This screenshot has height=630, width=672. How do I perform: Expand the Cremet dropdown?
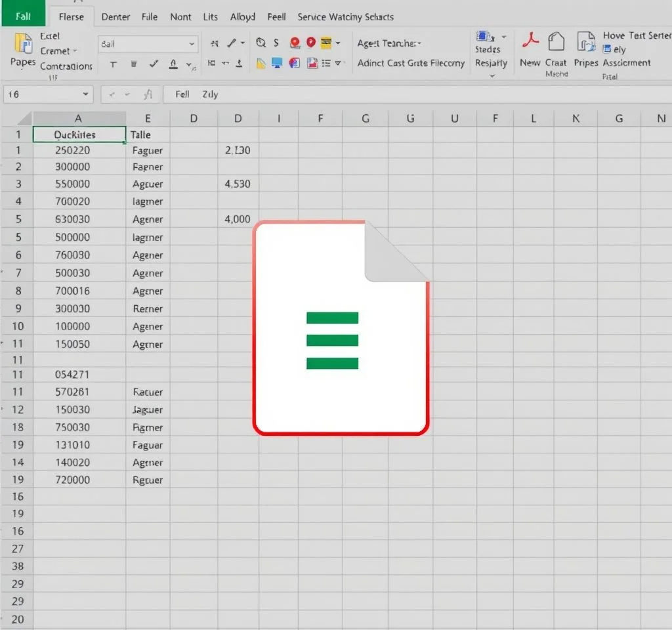pos(75,51)
